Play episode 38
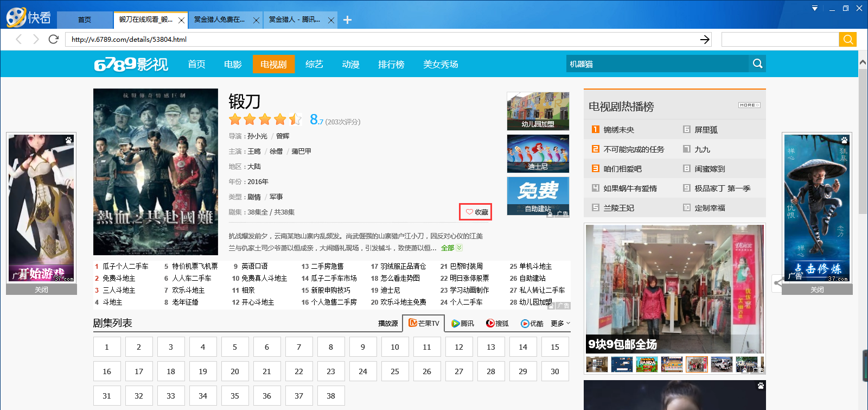The height and width of the screenshot is (410, 868). pyautogui.click(x=331, y=396)
